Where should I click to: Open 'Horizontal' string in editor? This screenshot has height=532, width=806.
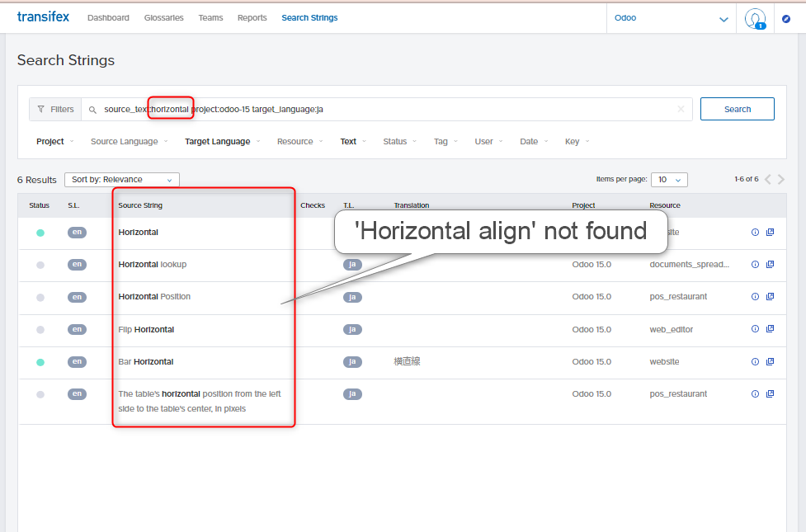point(770,233)
